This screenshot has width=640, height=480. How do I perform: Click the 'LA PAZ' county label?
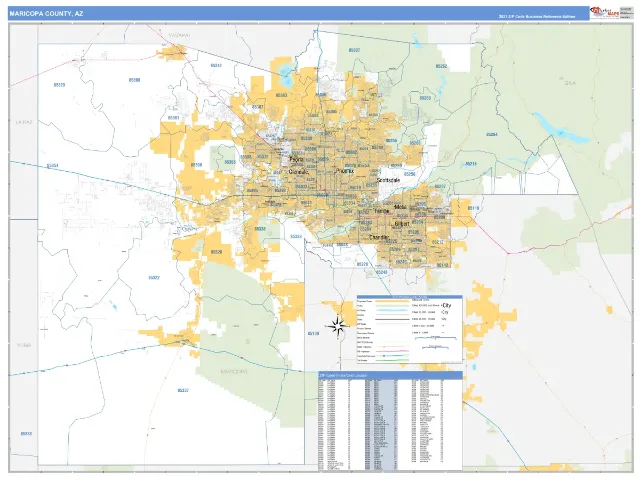[24, 122]
